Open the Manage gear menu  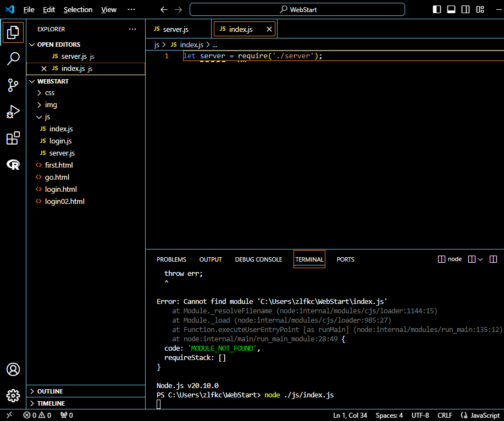(x=13, y=396)
